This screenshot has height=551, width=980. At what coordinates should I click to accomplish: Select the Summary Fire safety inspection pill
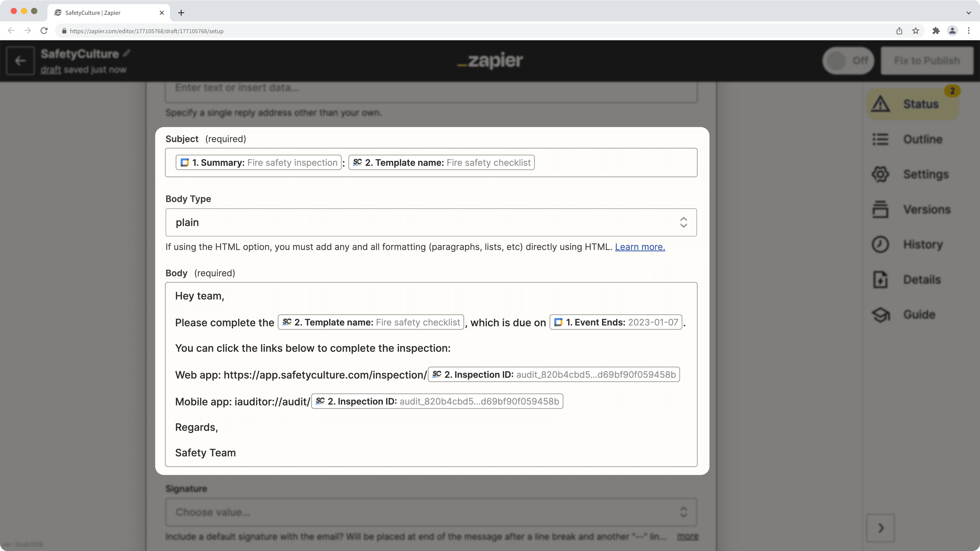258,162
